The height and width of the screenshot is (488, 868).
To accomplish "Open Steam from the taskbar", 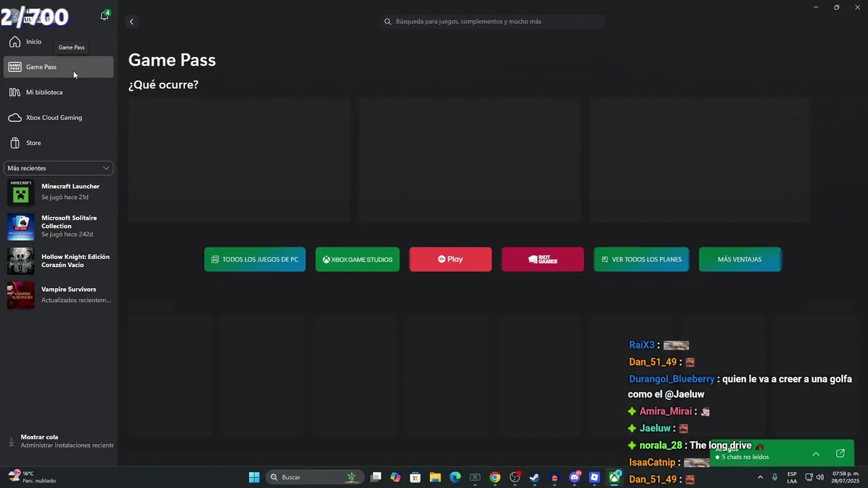I will 534,477.
